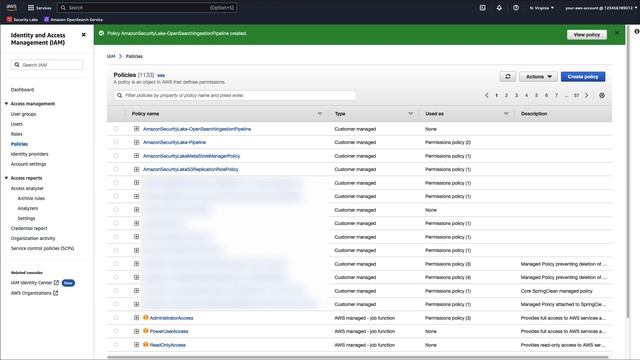Select ReadOnlyAccess radio button

click(116, 344)
